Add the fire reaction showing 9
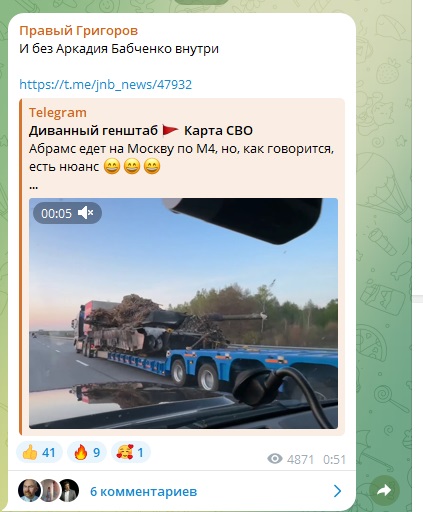The height and width of the screenshot is (512, 423). [x=87, y=452]
